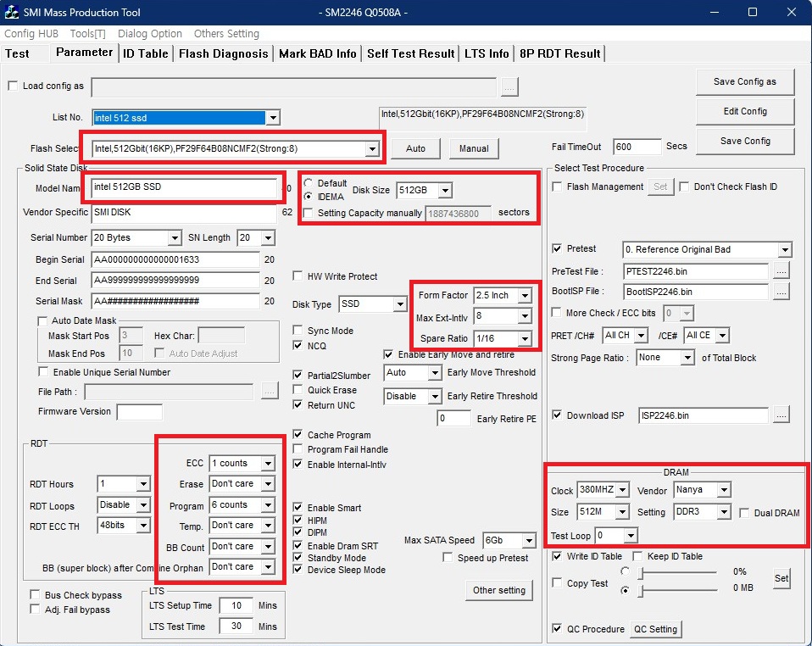The height and width of the screenshot is (646, 812).
Task: Uncheck the NCQ option
Action: [x=298, y=346]
